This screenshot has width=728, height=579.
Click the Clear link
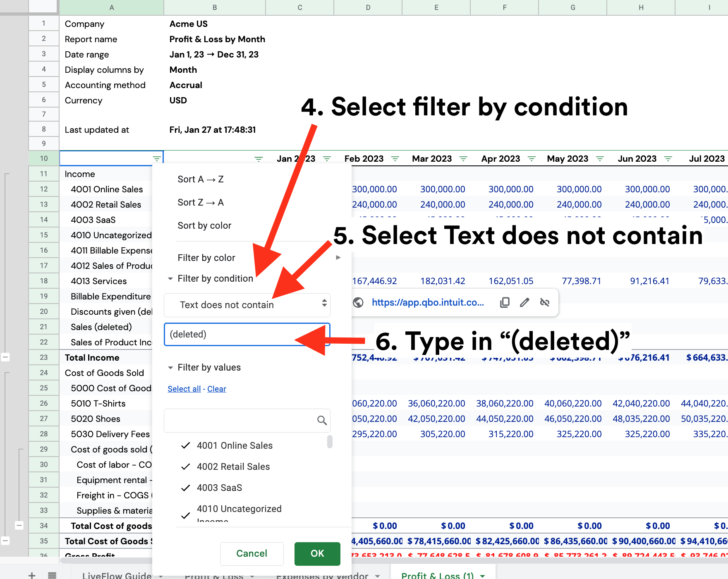pos(217,389)
